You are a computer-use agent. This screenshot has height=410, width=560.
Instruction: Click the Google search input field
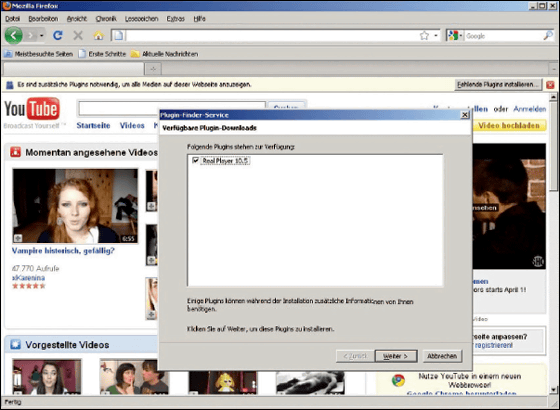[504, 36]
